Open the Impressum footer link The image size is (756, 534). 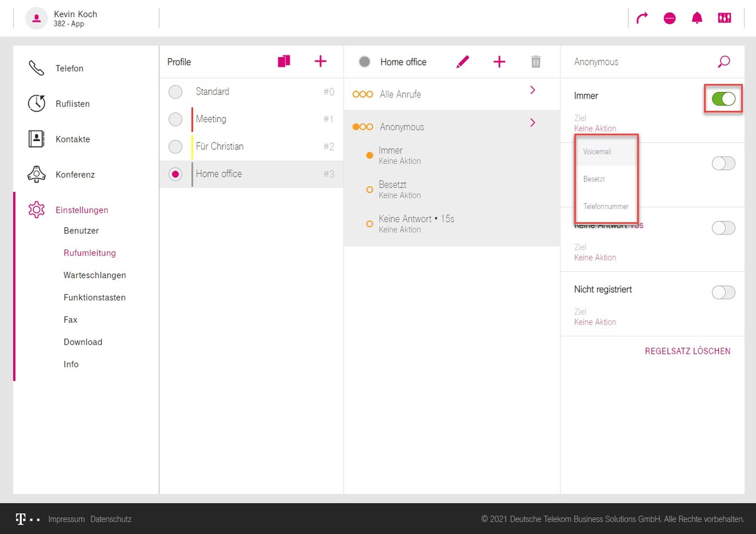66,519
